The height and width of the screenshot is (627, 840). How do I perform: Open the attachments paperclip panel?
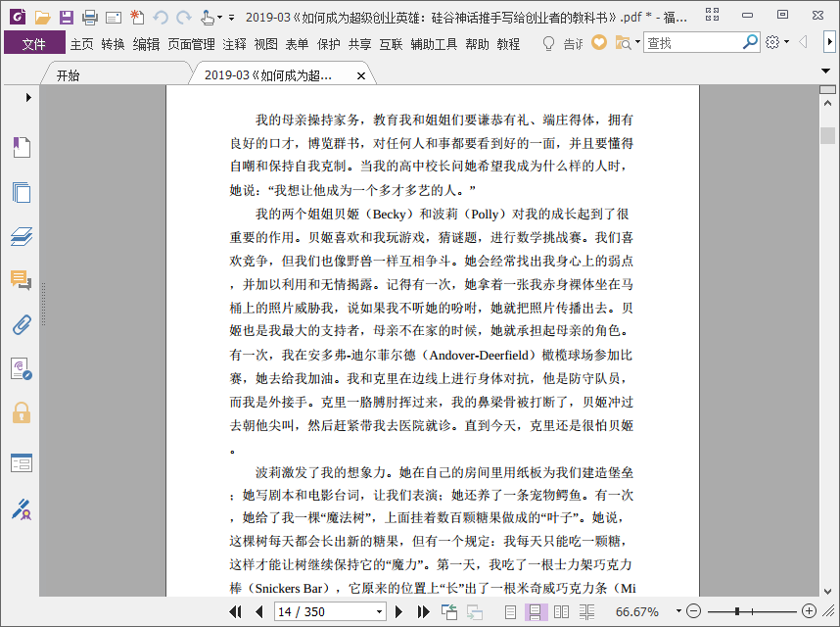point(22,324)
